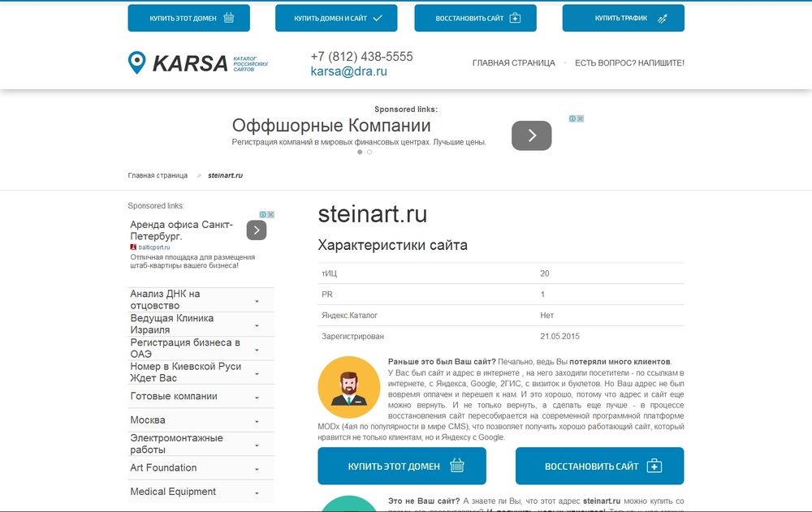Open 'Главная страница' in the header menu
This screenshot has height=512, width=812.
[x=513, y=63]
